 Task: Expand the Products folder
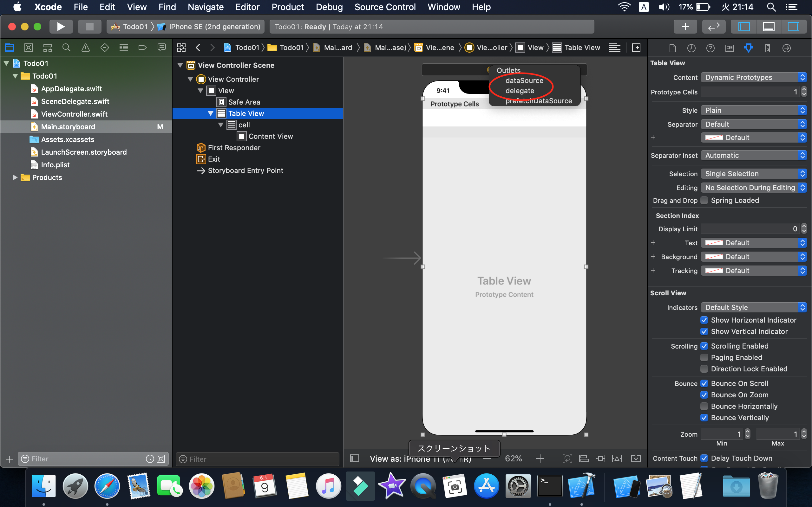coord(15,177)
